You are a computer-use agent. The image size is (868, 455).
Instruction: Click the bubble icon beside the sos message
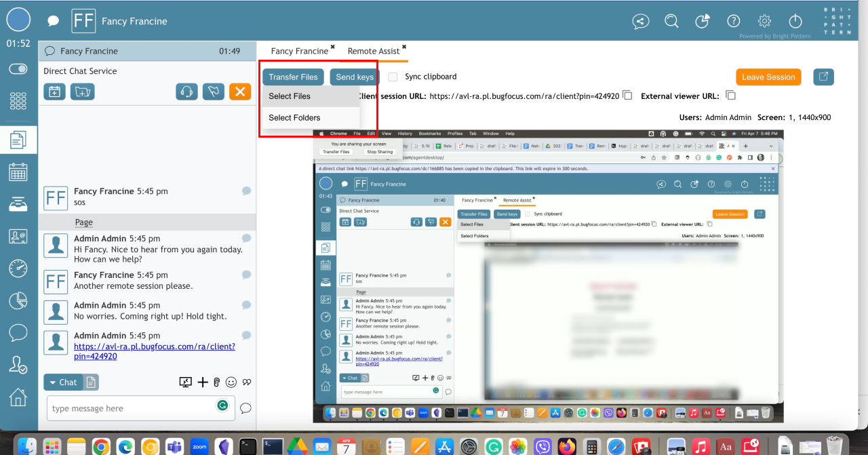(246, 191)
